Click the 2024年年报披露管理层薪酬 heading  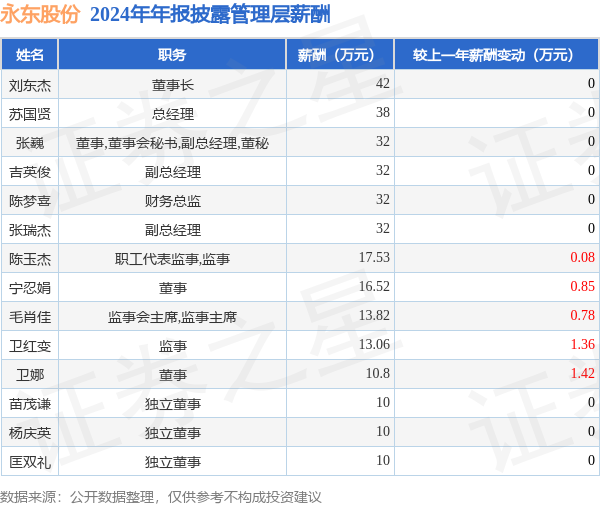click(x=210, y=15)
